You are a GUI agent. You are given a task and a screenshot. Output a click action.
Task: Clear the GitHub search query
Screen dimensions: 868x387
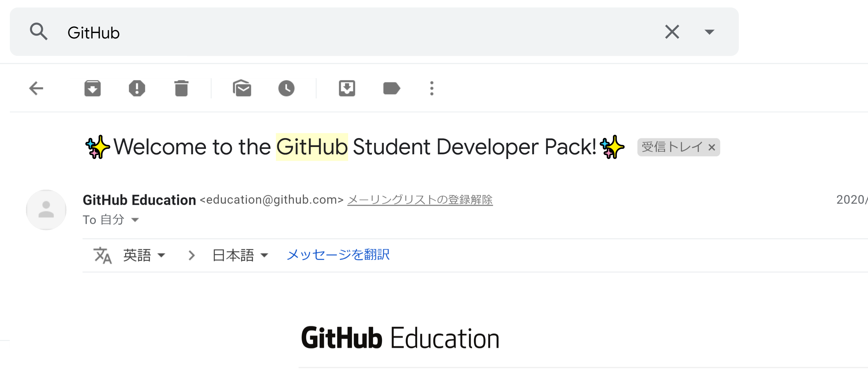672,32
